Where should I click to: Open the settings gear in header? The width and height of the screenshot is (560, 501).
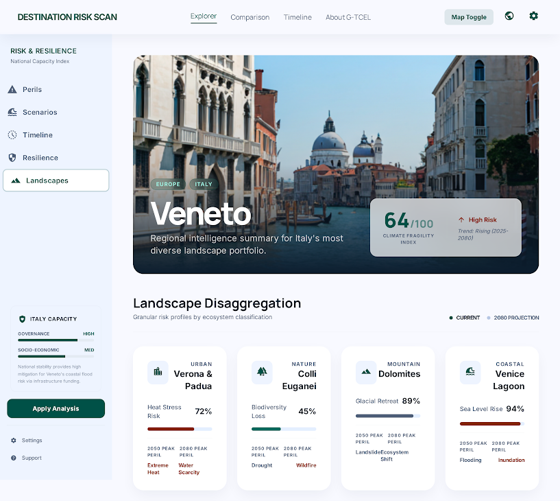pos(534,16)
